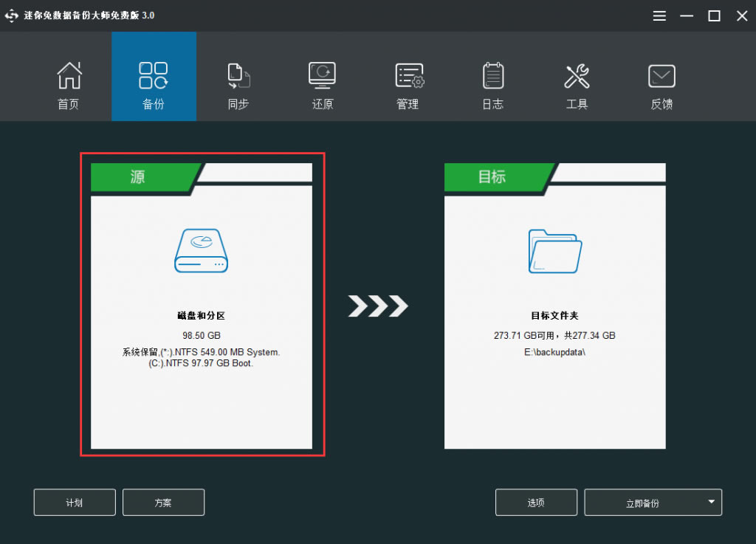Click the 98.50 GB size text
The width and height of the screenshot is (756, 544).
201,335
